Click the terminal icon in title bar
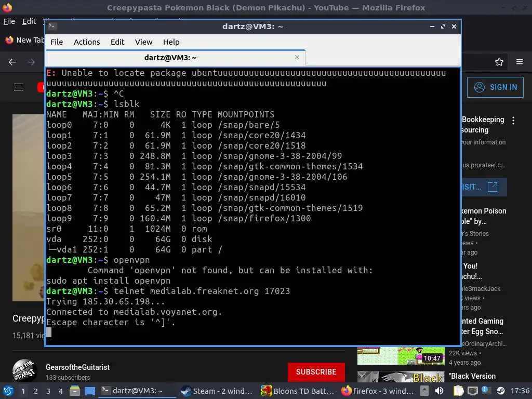Image resolution: width=532 pixels, height=399 pixels. pyautogui.click(x=52, y=26)
